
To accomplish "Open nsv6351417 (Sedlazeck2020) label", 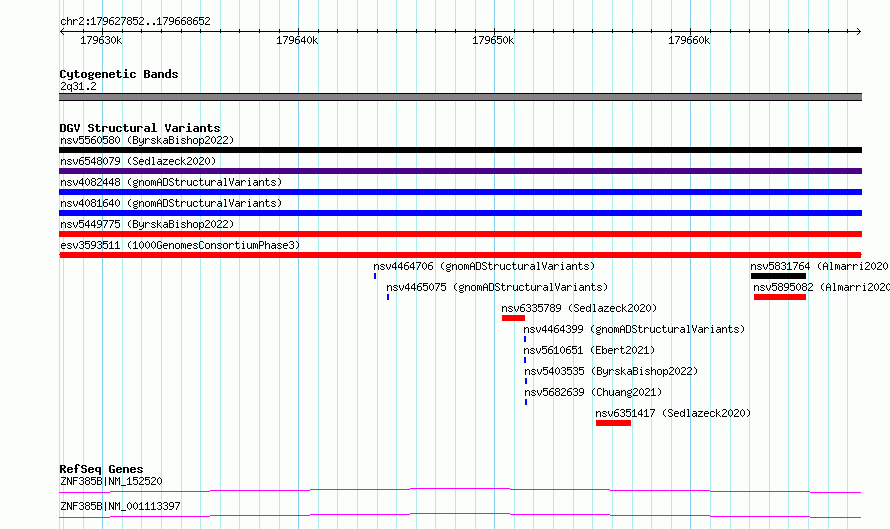I will pyautogui.click(x=673, y=413).
